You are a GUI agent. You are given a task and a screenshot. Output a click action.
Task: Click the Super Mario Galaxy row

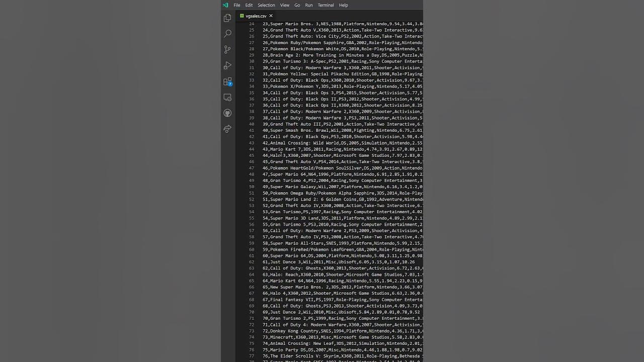(x=343, y=187)
